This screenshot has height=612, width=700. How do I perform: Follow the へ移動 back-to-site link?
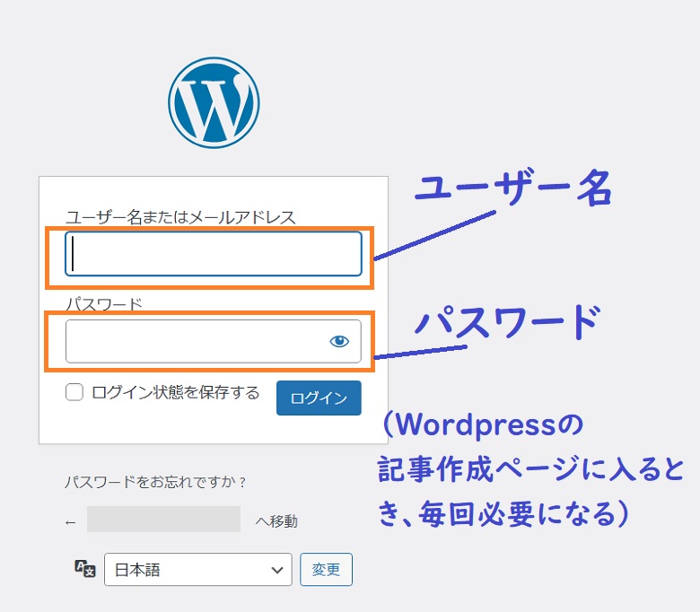[181, 520]
